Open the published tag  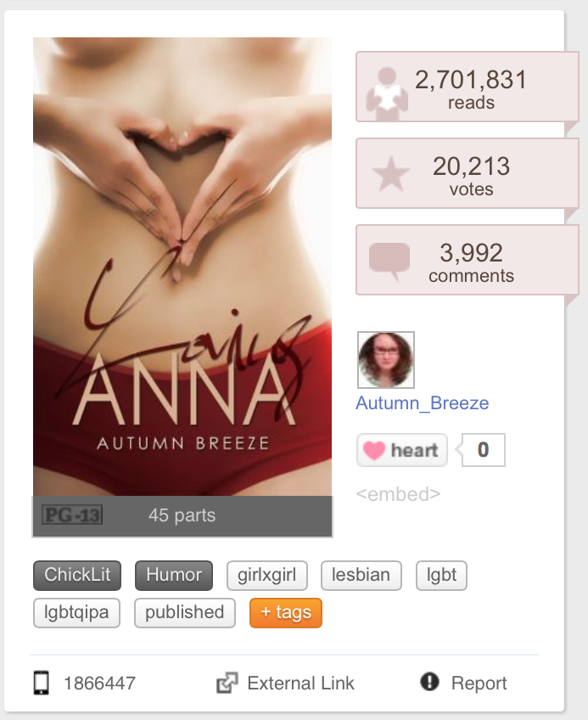[185, 612]
